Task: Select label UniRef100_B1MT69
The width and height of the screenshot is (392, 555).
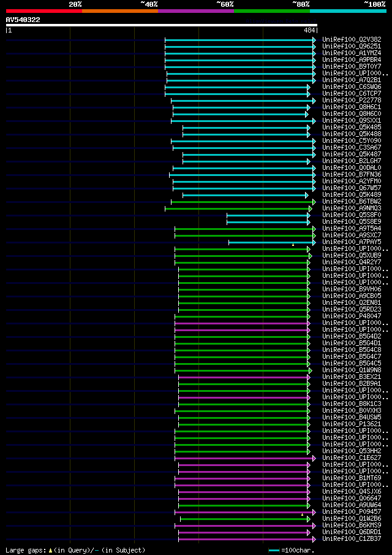Action: click(x=352, y=478)
